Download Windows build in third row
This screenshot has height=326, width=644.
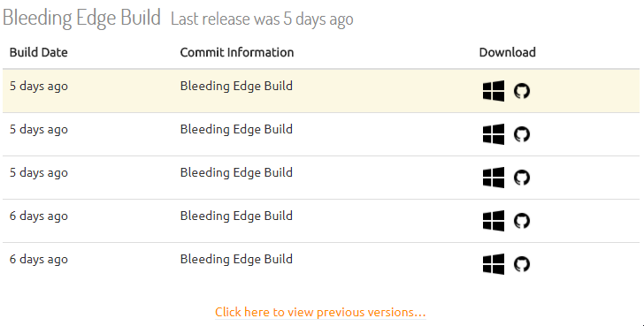pyautogui.click(x=494, y=178)
